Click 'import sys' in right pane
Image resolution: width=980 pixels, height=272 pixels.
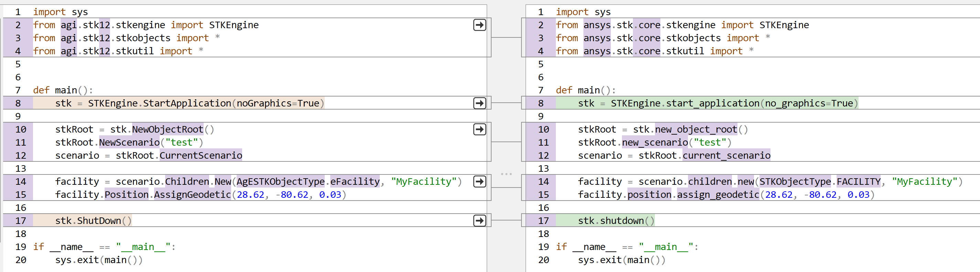[x=583, y=12]
